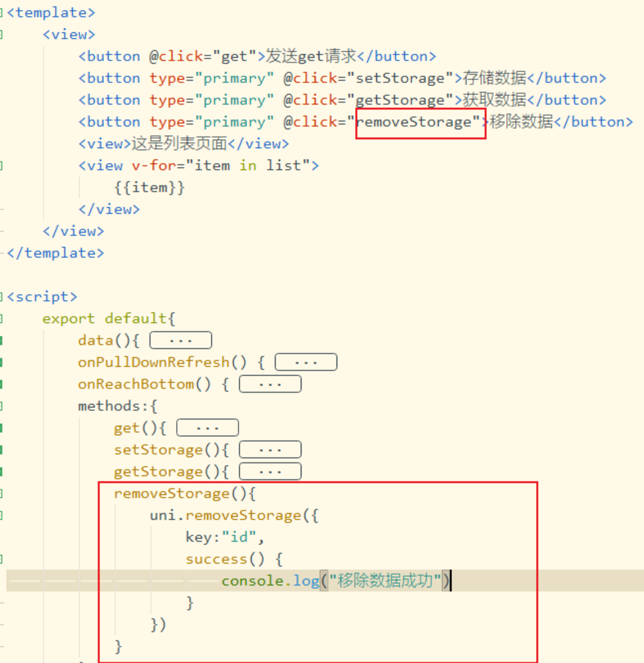
Task: Click removeStorage in the @click attribute
Action: tap(413, 122)
